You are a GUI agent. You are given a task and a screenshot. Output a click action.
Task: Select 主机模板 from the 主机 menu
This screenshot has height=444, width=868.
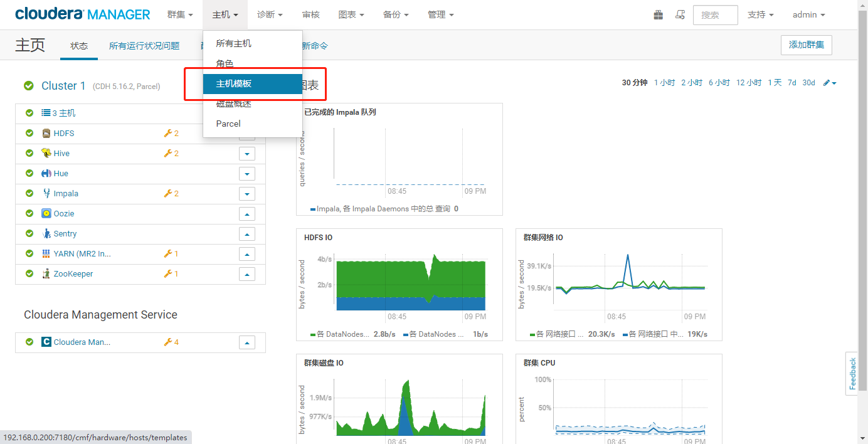(x=253, y=83)
